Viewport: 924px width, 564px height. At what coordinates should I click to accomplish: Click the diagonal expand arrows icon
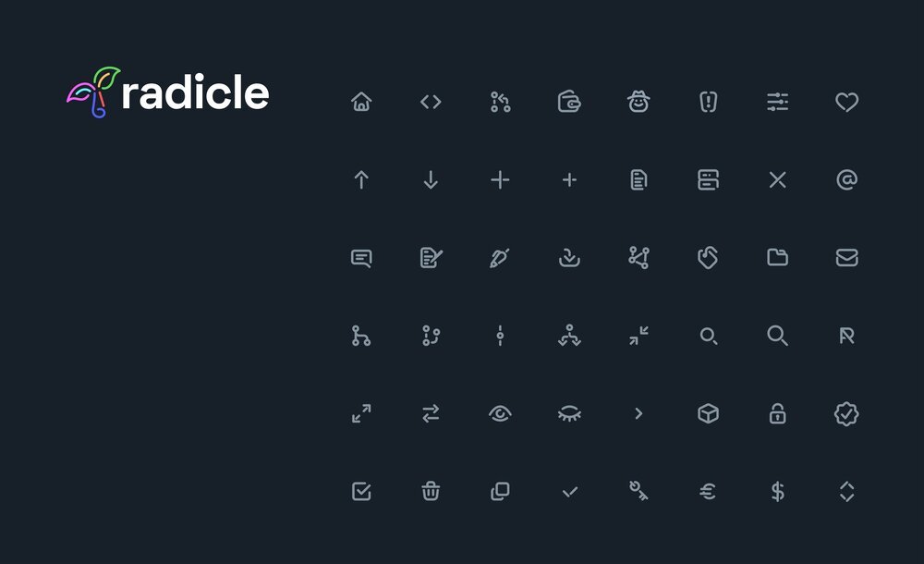click(361, 414)
